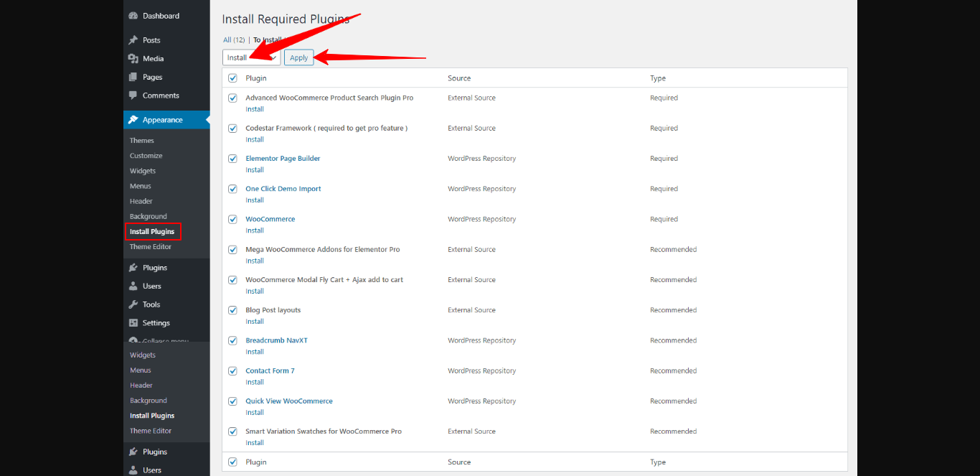The image size is (980, 476).
Task: Uncheck the Codestar Framework checkbox
Action: coord(232,129)
